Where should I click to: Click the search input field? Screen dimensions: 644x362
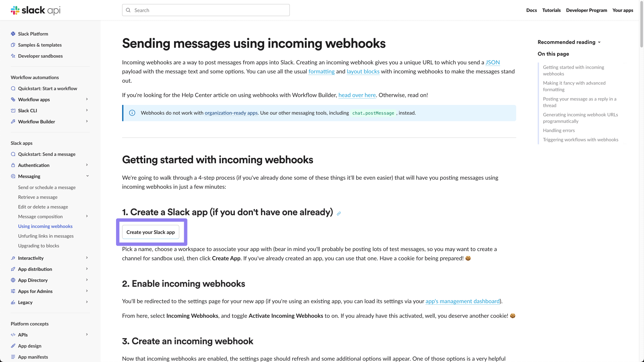point(206,10)
